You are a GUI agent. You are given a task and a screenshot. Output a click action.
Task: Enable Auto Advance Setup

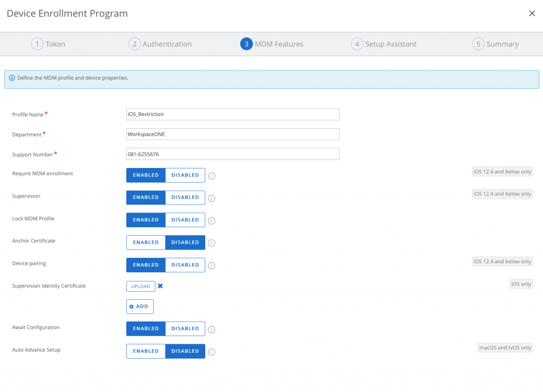click(146, 351)
